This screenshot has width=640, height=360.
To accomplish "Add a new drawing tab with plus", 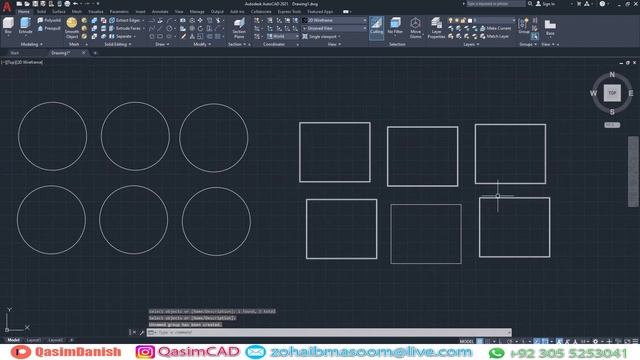I will pyautogui.click(x=95, y=53).
